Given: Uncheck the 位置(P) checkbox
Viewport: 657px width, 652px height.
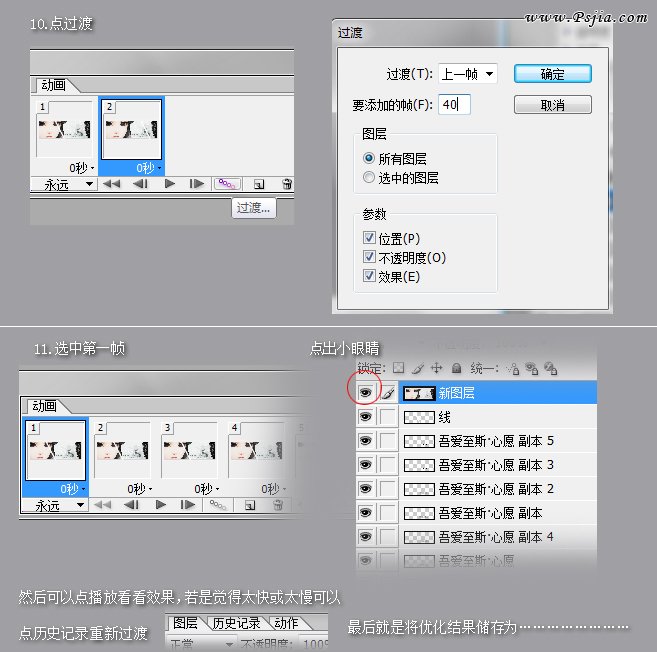Looking at the screenshot, I should click(x=369, y=238).
